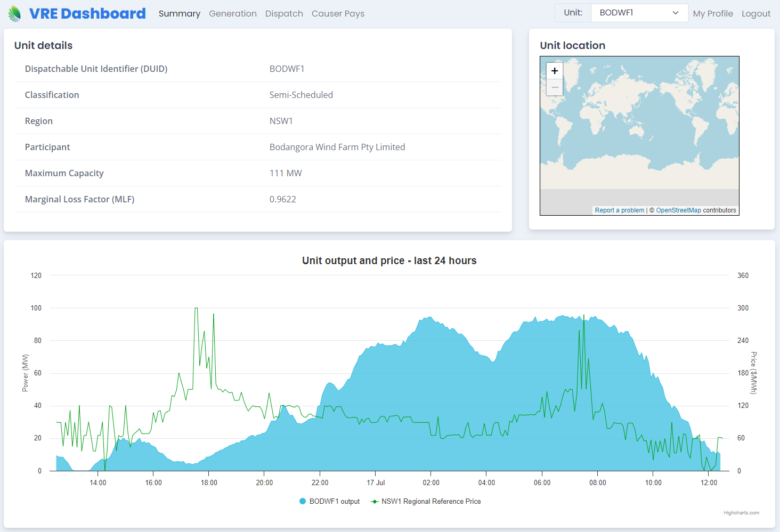
Task: Click the Maximum Capacity label
Action: tap(64, 173)
